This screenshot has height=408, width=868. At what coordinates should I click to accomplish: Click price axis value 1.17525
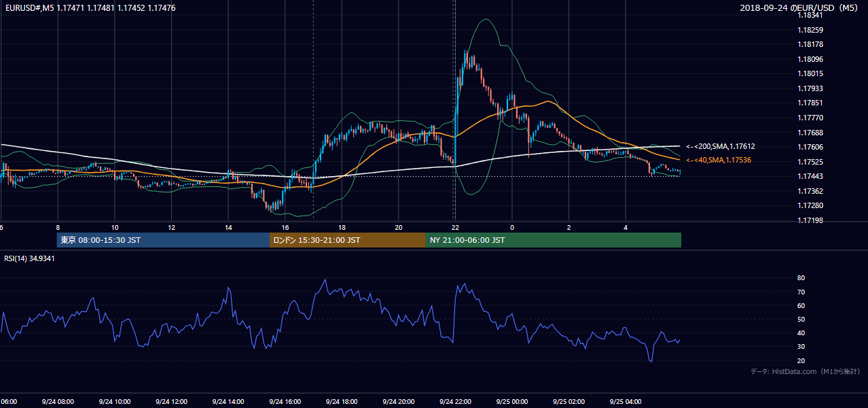click(810, 162)
